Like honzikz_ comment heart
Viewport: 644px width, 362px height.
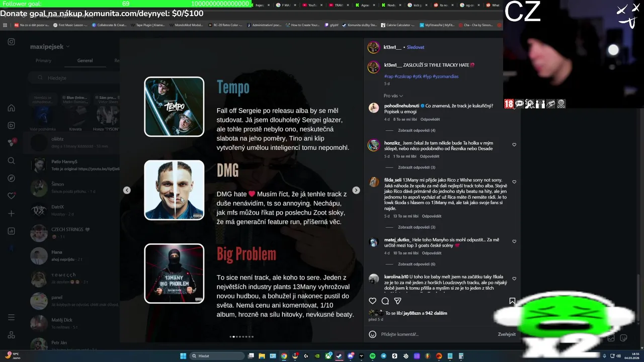tap(514, 145)
